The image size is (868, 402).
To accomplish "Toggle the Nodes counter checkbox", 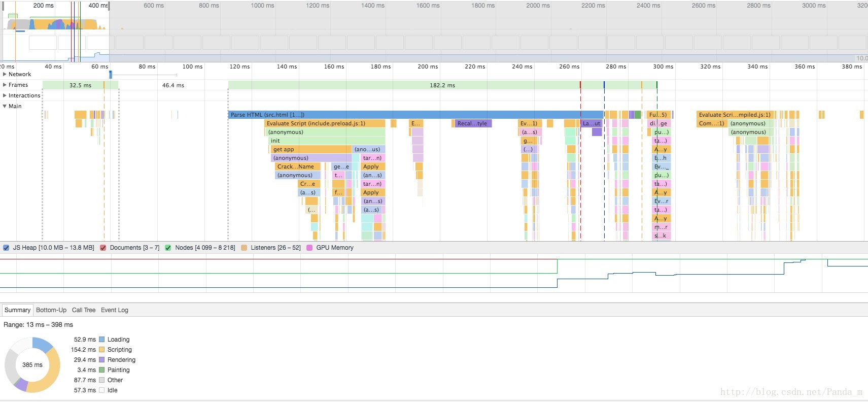I will pos(168,248).
